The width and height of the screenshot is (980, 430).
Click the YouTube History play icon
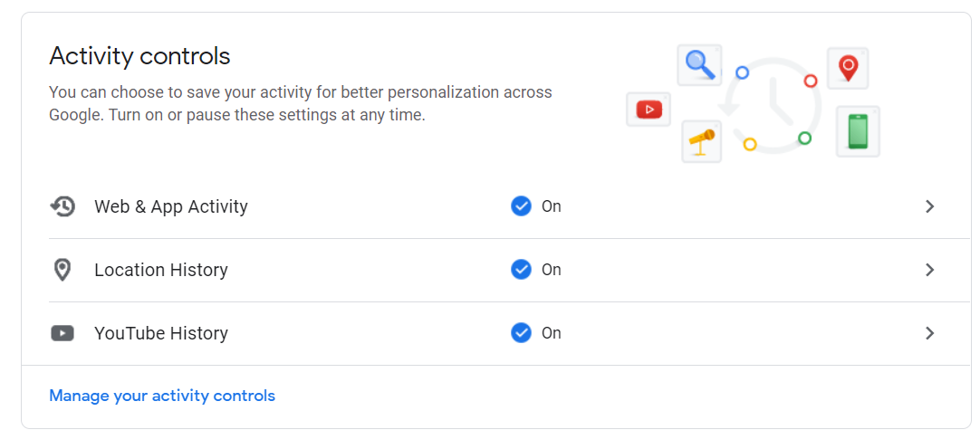point(62,333)
